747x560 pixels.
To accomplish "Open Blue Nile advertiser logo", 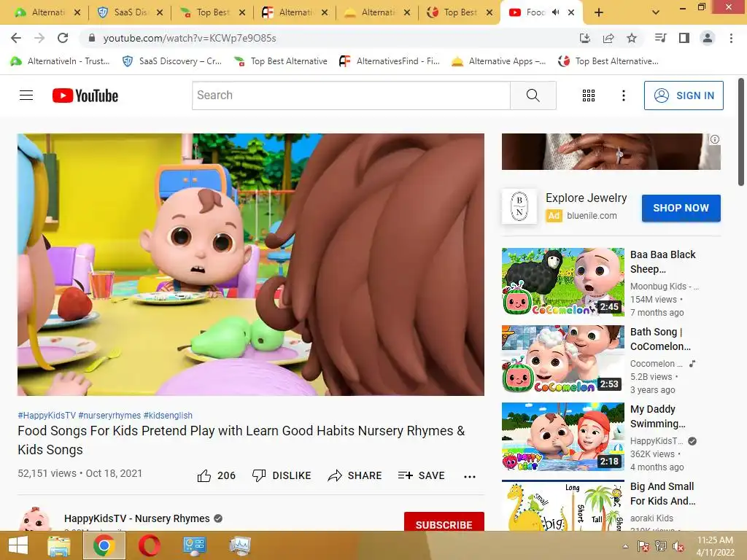I will 519,206.
